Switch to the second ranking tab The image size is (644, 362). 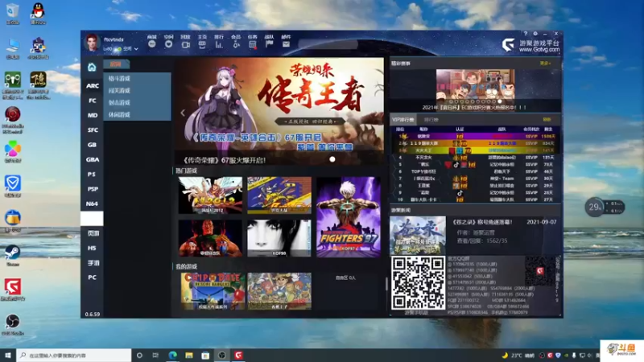click(x=431, y=120)
